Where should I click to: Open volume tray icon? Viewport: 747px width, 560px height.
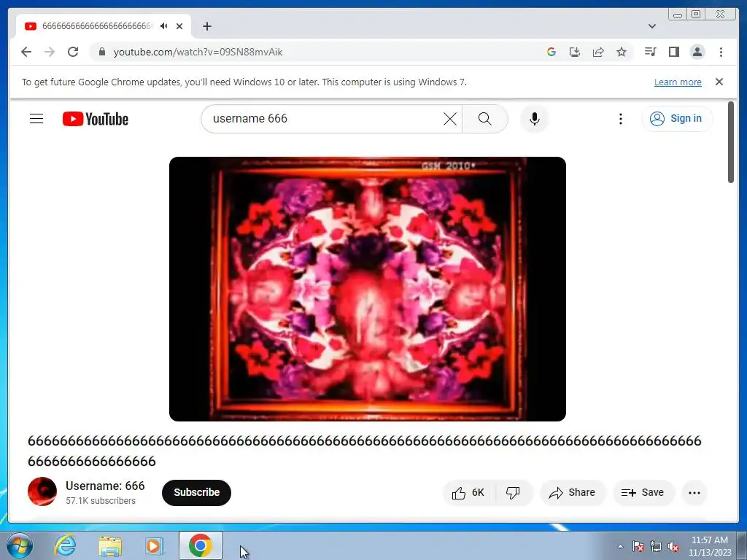(673, 547)
